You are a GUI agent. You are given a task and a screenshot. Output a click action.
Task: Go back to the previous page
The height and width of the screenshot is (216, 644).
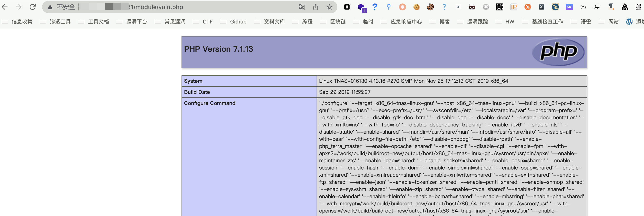coord(5,7)
